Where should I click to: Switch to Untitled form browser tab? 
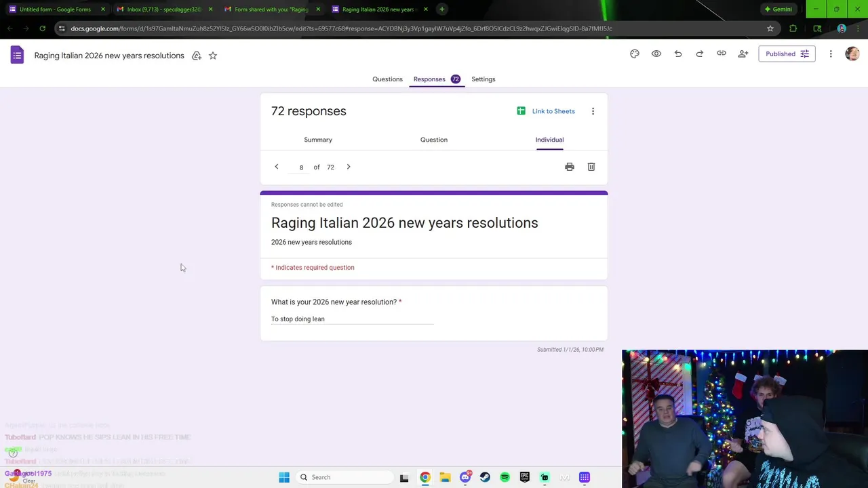coord(54,9)
